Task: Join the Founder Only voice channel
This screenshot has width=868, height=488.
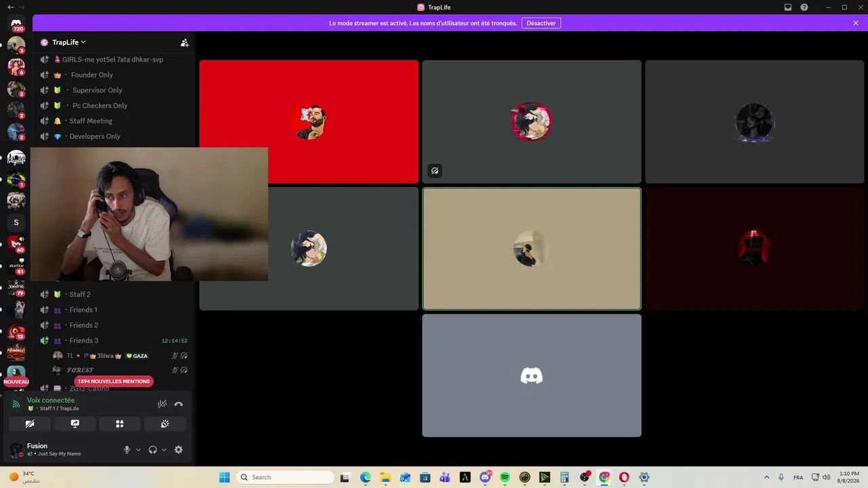Action: coord(114,75)
